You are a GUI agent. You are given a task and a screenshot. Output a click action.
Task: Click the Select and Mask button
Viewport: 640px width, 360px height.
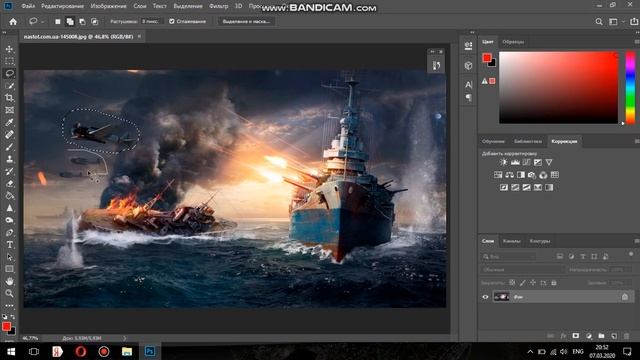pyautogui.click(x=246, y=22)
